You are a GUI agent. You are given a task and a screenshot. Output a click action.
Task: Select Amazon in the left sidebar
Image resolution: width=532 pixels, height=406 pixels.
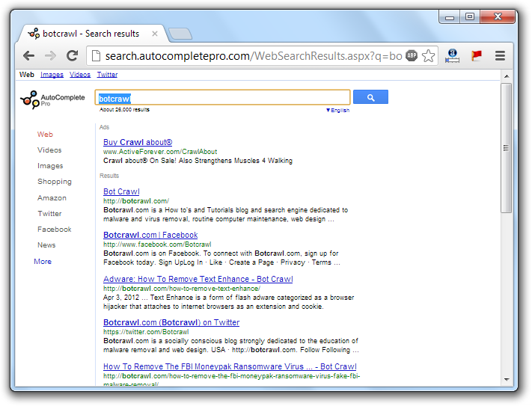(52, 198)
